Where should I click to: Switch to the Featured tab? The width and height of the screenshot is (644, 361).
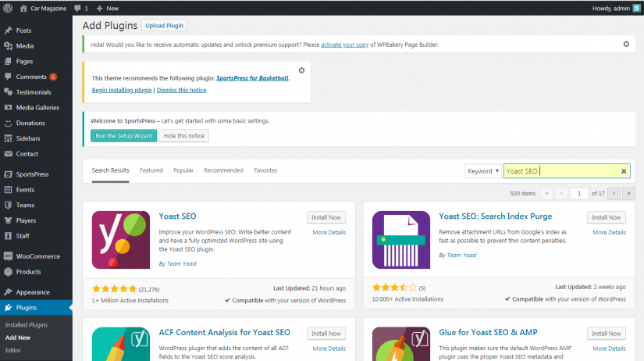click(151, 170)
